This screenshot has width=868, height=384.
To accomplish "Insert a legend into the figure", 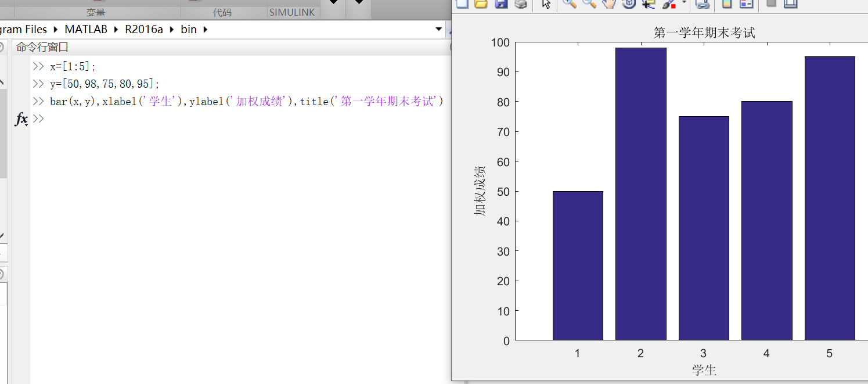I will point(746,3).
